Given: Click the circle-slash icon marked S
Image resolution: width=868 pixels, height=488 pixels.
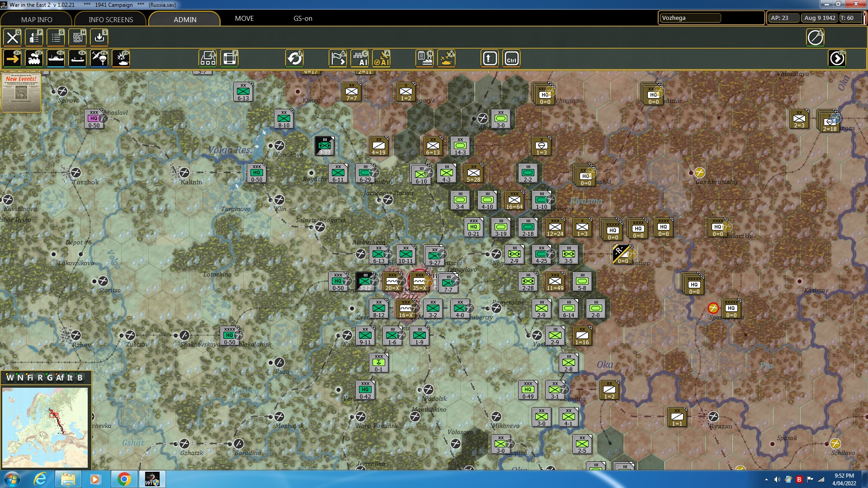Looking at the screenshot, I should pos(815,38).
